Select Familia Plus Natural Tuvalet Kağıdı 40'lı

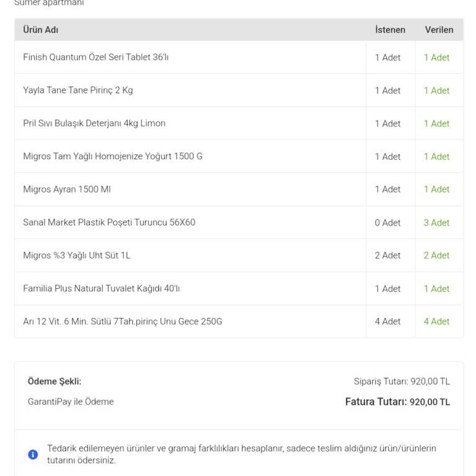(x=102, y=288)
